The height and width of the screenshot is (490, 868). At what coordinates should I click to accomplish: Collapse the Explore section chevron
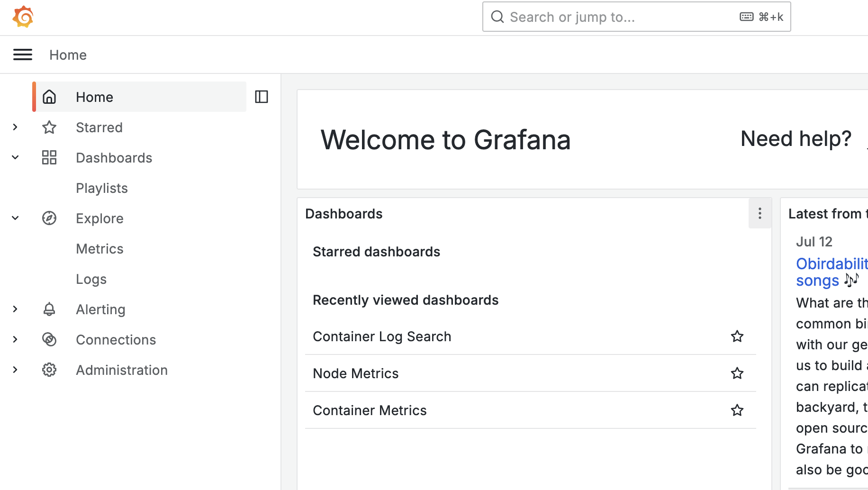coord(15,218)
